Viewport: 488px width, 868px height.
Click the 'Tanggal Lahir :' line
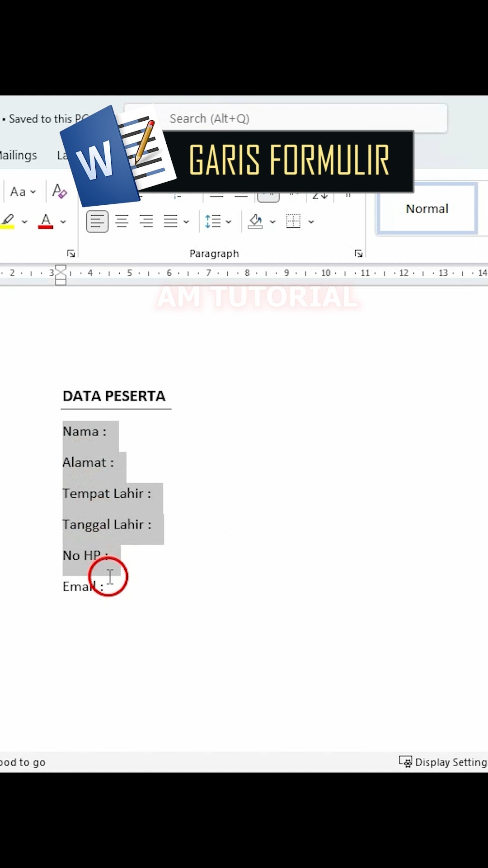(x=107, y=524)
